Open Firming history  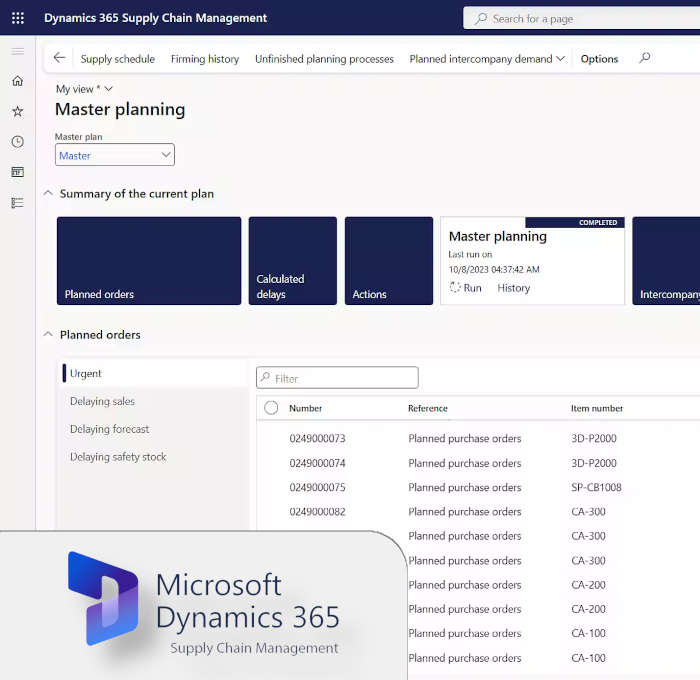pyautogui.click(x=205, y=59)
